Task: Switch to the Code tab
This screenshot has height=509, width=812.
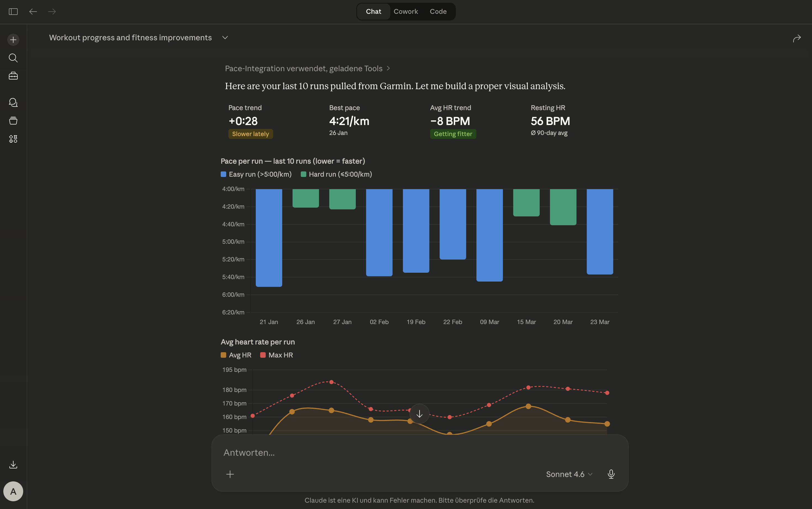Action: click(438, 12)
